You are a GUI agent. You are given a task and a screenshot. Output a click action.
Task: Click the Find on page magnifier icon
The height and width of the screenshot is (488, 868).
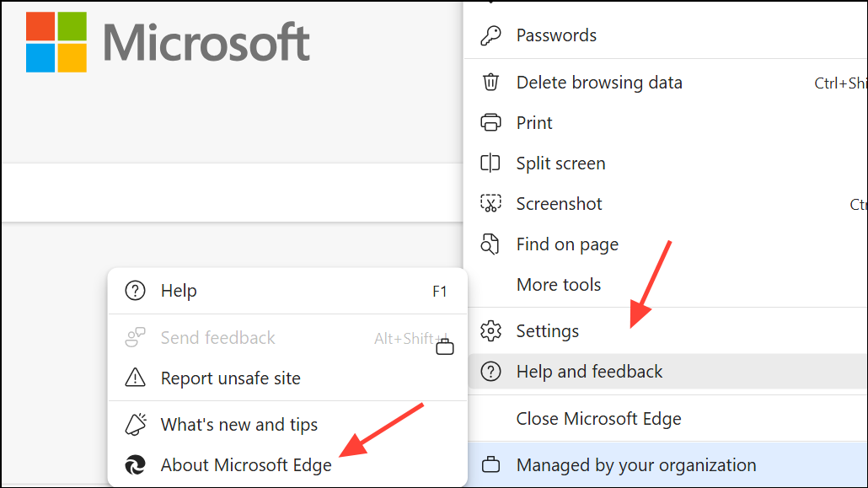click(490, 244)
